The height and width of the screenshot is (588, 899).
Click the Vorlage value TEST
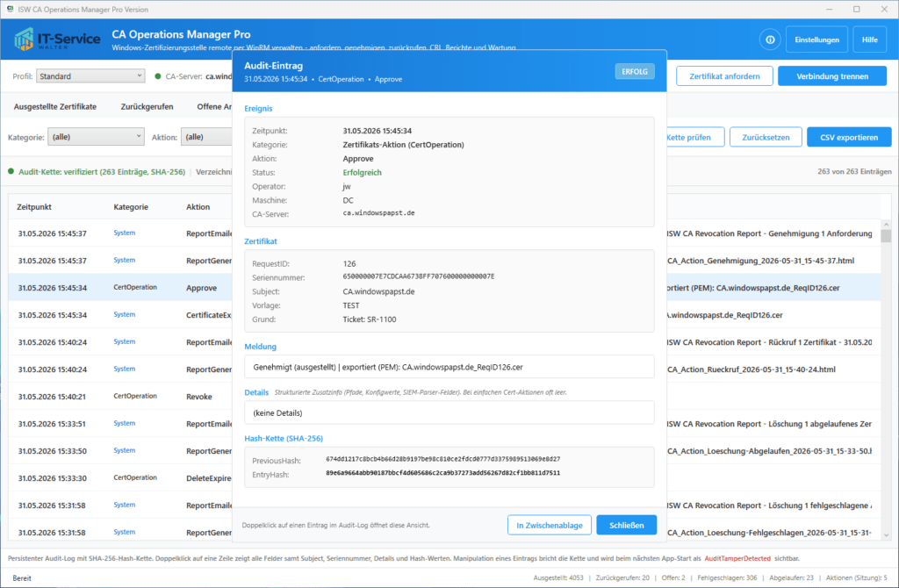351,305
